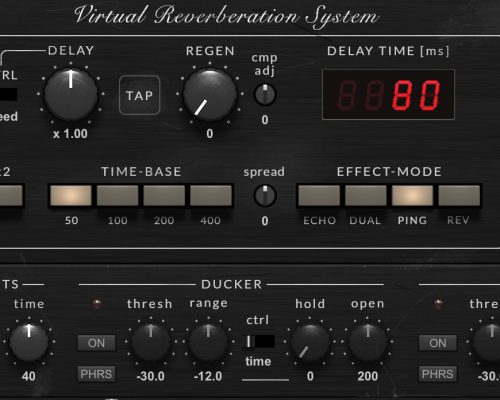Adjust the REGEN knob

click(210, 95)
